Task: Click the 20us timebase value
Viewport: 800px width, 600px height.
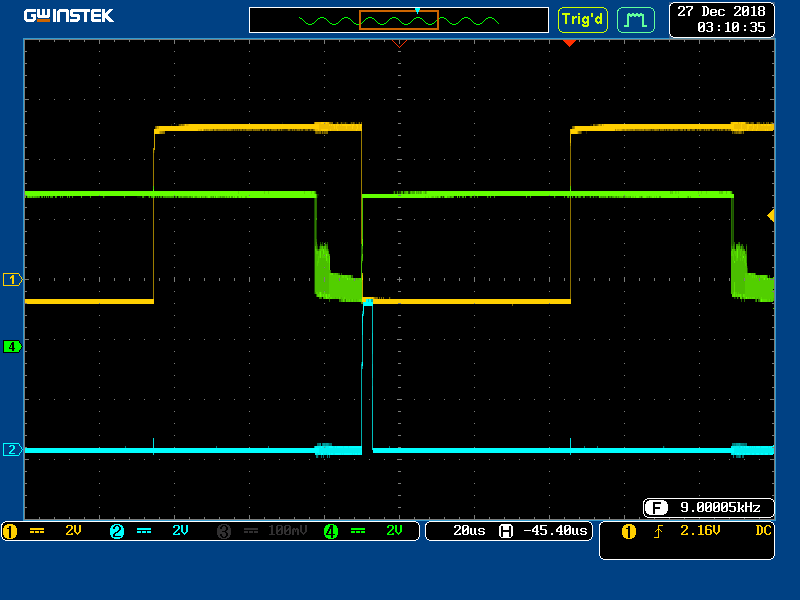Action: coord(469,531)
